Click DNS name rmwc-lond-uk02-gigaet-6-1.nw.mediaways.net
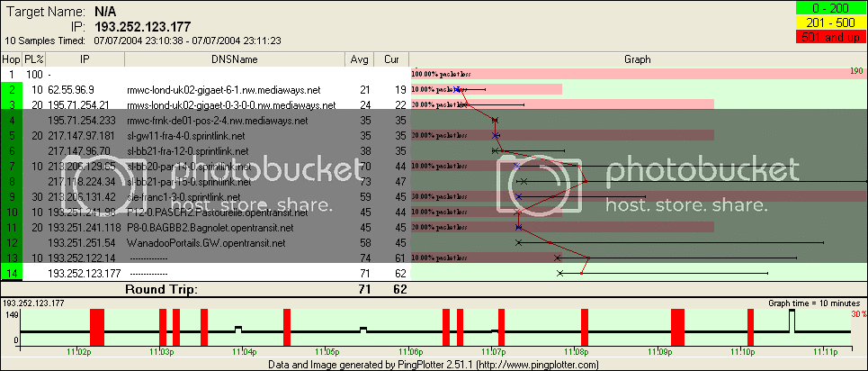868x371 pixels. [x=224, y=90]
